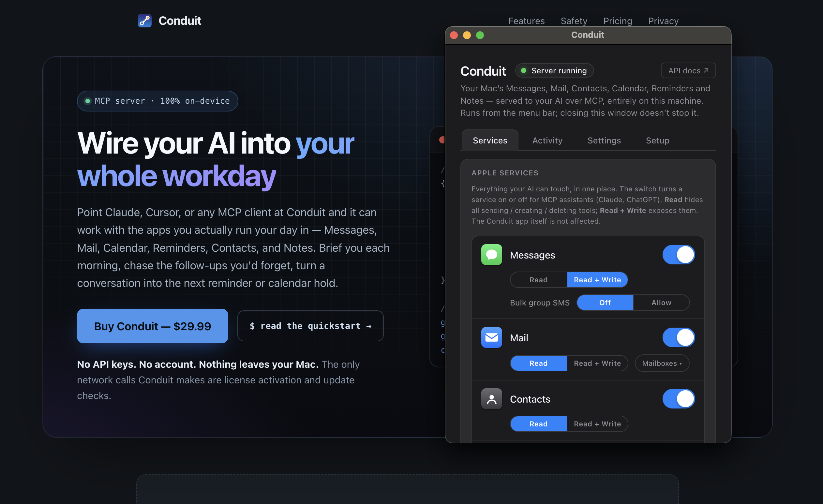The width and height of the screenshot is (823, 504).
Task: Click the Mail service label
Action: pyautogui.click(x=519, y=338)
